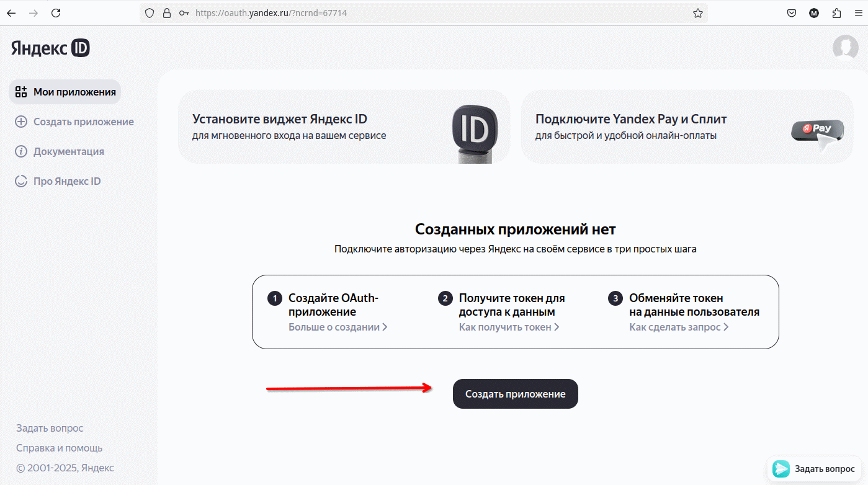This screenshot has height=485, width=868.
Task: Open the browser hamburger menu
Action: coord(858,13)
